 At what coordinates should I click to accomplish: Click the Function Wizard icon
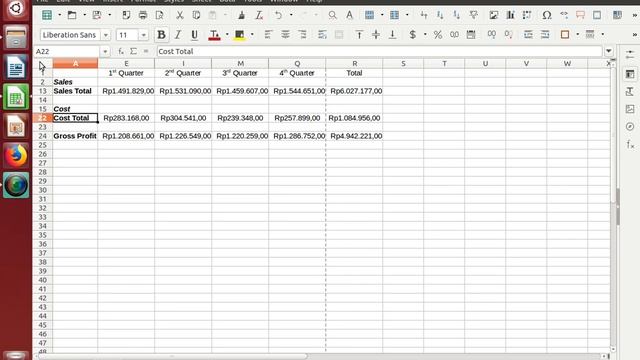(121, 51)
